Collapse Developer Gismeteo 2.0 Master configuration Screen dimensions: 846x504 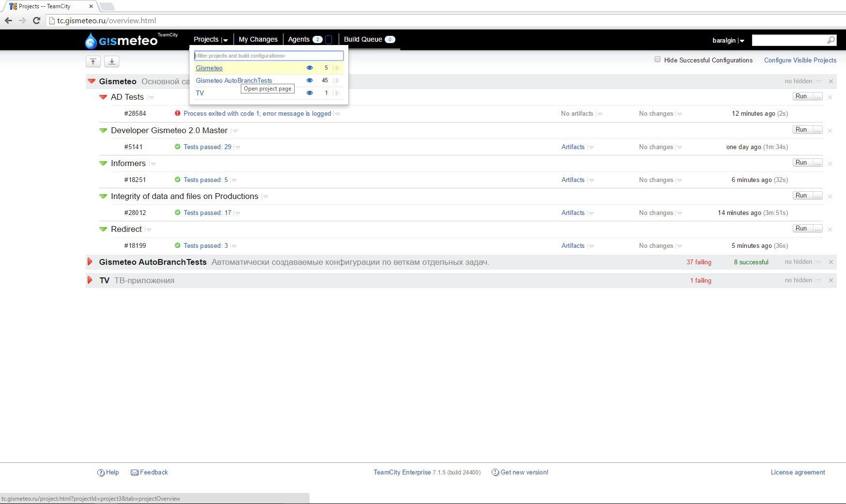tap(103, 130)
